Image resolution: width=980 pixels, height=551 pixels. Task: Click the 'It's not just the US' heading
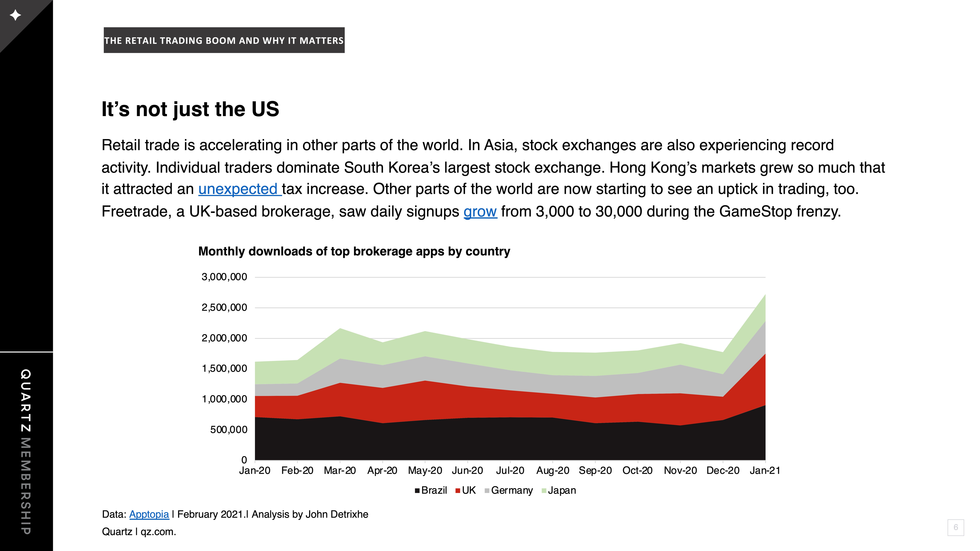click(190, 109)
